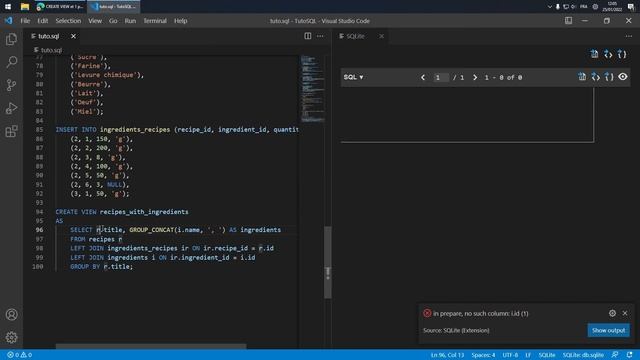Close the SQLite results tab
The image size is (640, 360).
click(x=381, y=36)
